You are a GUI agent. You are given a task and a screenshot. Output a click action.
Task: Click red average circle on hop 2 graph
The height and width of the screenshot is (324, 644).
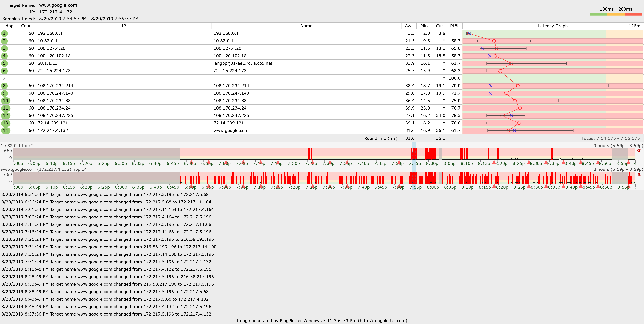494,41
